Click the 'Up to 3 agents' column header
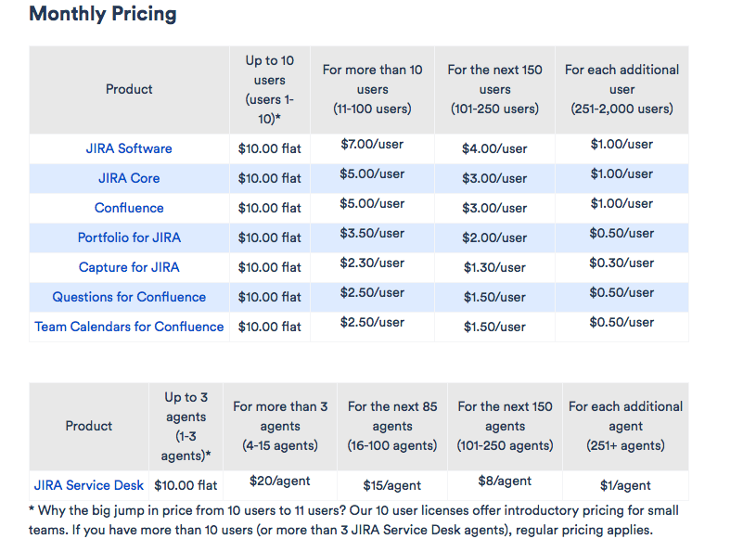This screenshot has width=756, height=552. click(186, 426)
